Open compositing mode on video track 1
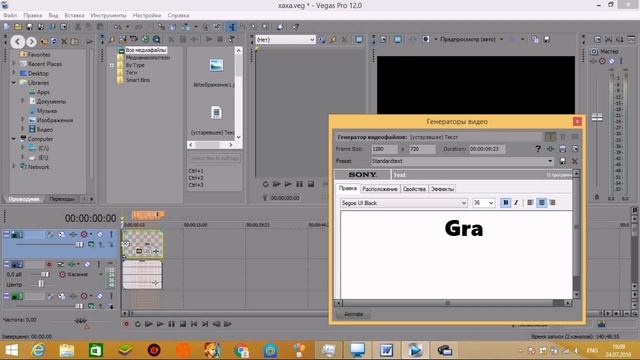 (x=91, y=244)
